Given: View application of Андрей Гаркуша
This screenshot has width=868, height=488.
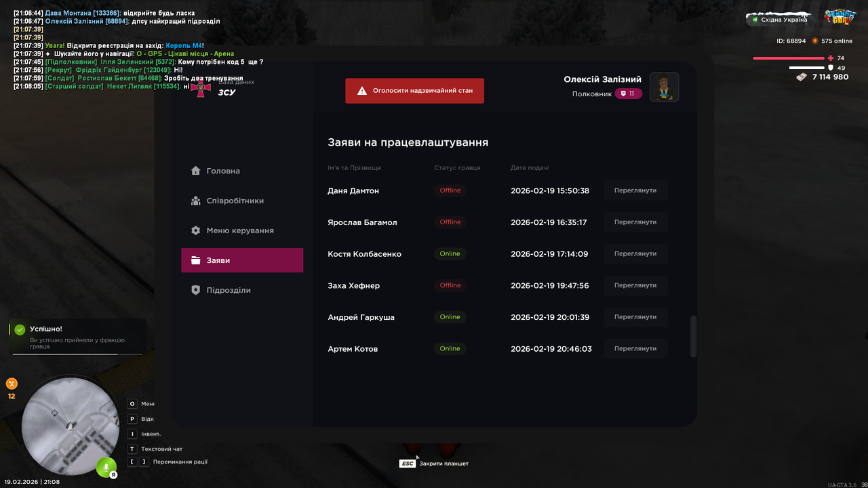Looking at the screenshot, I should click(x=635, y=317).
